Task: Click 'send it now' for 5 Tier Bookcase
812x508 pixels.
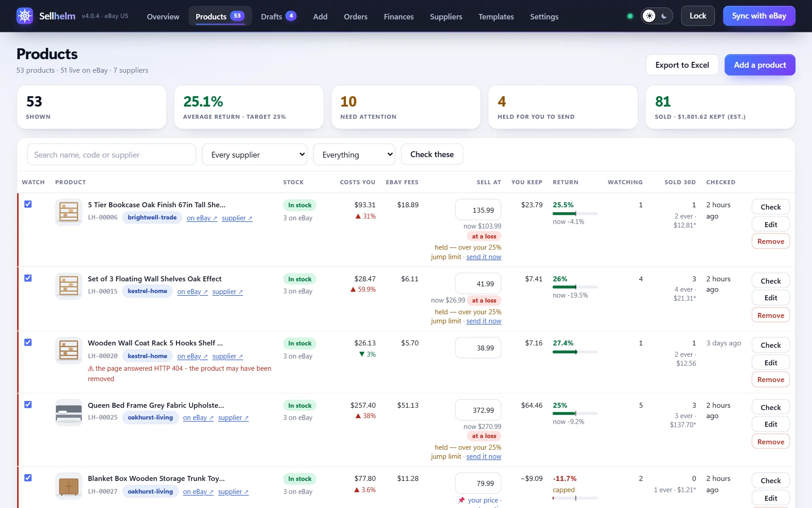Action: tap(484, 257)
